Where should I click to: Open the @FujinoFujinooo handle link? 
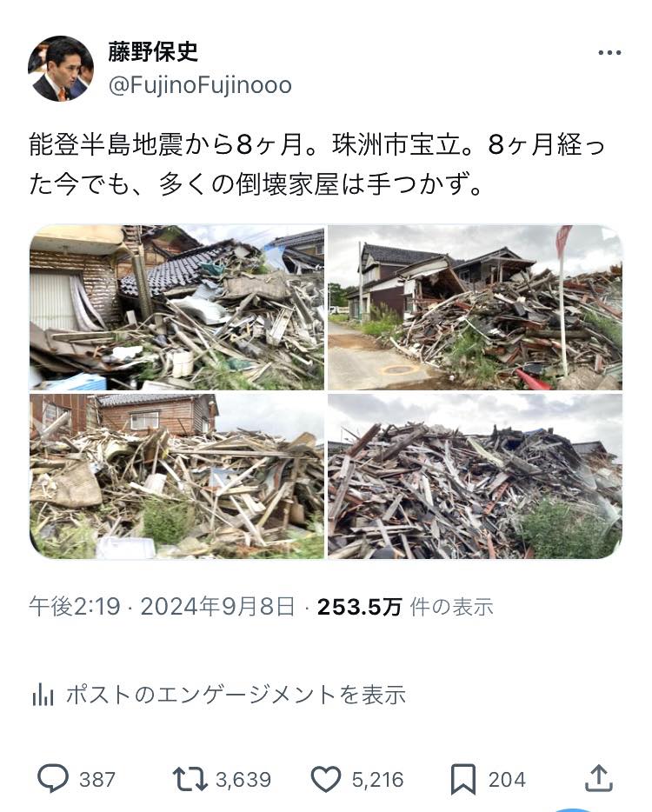tap(200, 85)
